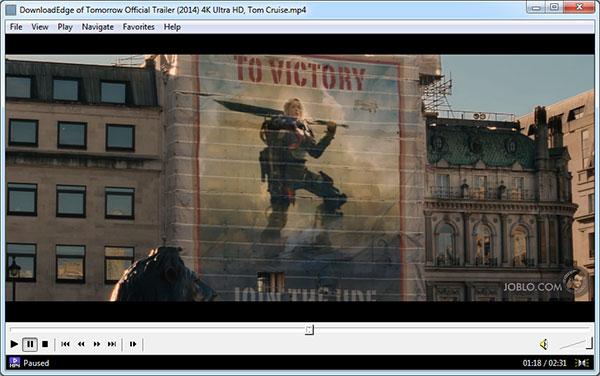Click the status bar icon beside Paused
Viewport: 600px width, 376px height.
pyautogui.click(x=15, y=363)
